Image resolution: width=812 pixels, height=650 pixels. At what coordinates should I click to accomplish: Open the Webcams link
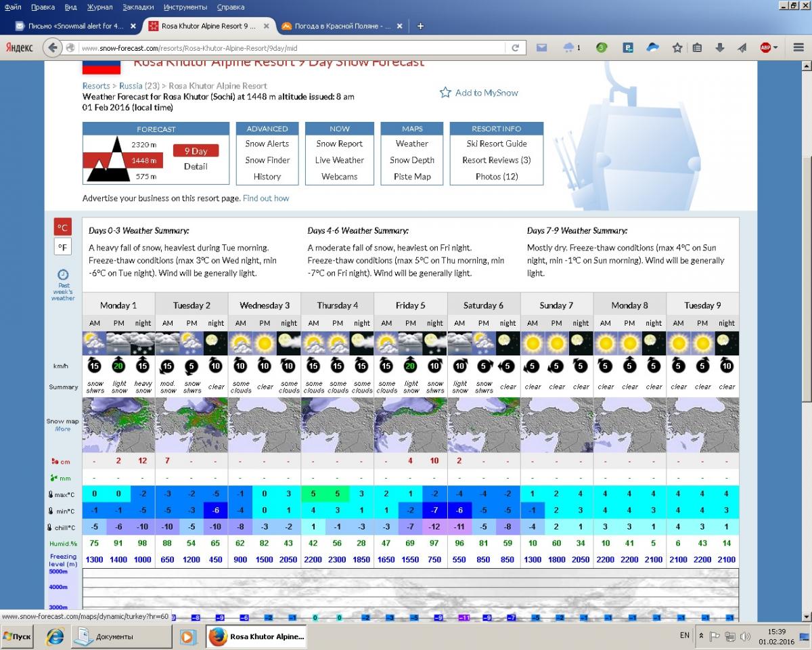(x=340, y=177)
